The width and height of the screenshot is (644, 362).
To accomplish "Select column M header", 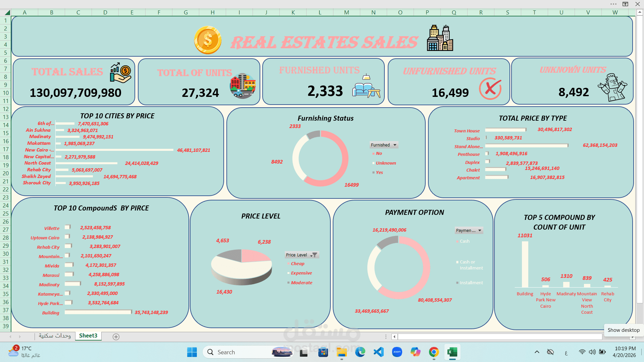I will (346, 12).
